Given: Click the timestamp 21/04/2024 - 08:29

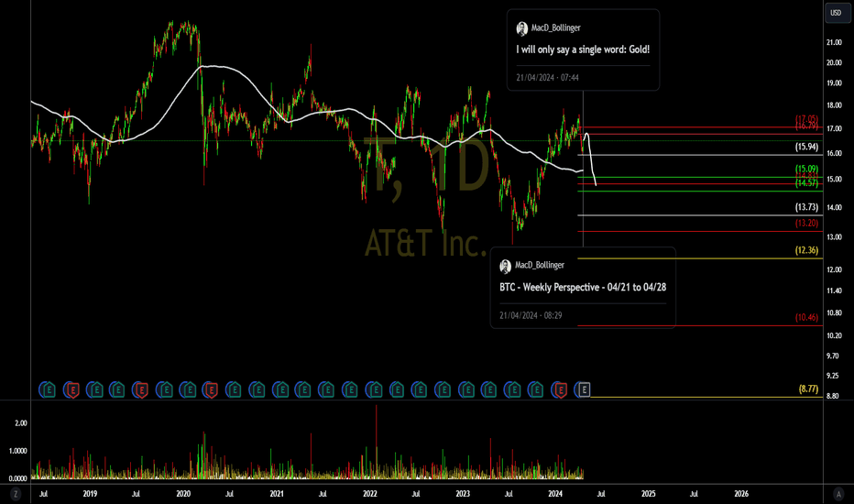Looking at the screenshot, I should coord(531,315).
